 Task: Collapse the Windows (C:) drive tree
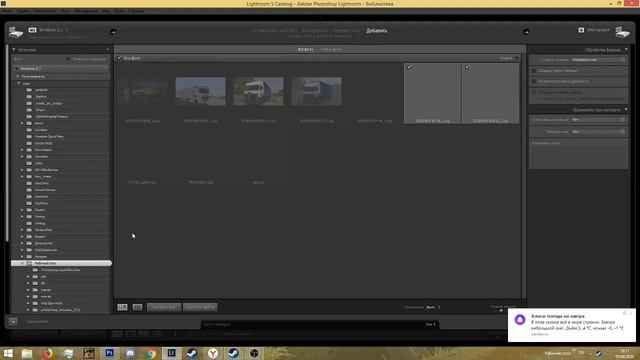[16, 69]
